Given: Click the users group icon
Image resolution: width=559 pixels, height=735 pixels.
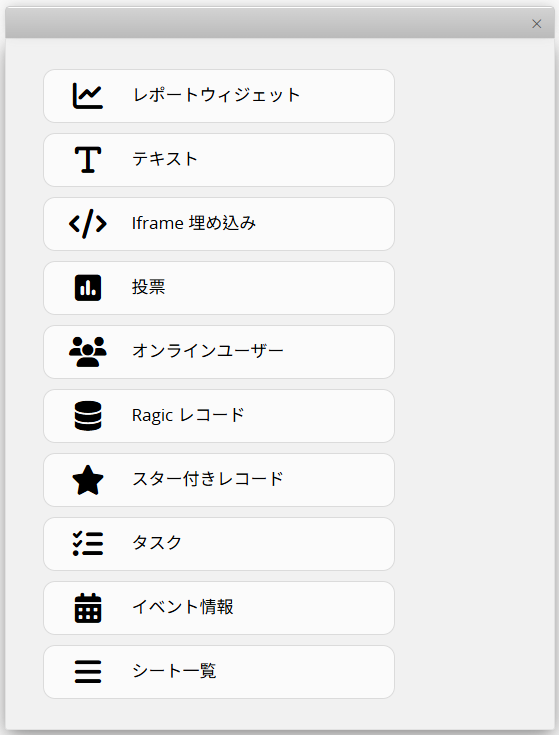Looking at the screenshot, I should coord(88,352).
